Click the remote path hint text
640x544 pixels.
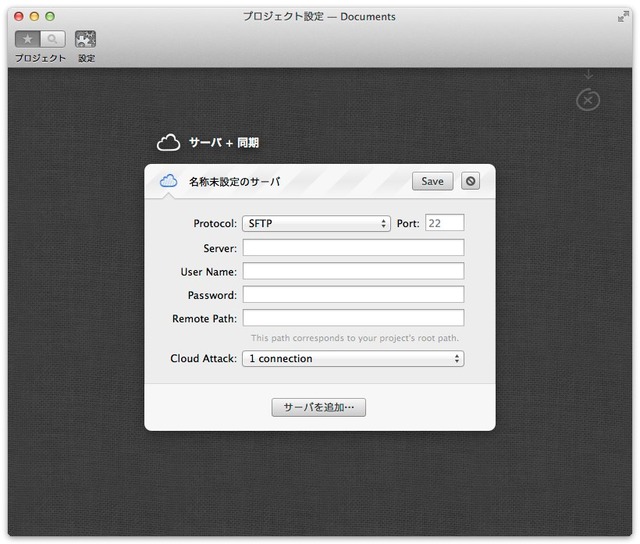click(x=355, y=338)
